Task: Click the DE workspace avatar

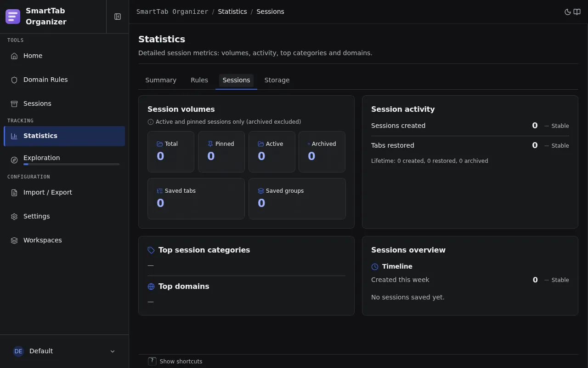Action: click(x=18, y=351)
